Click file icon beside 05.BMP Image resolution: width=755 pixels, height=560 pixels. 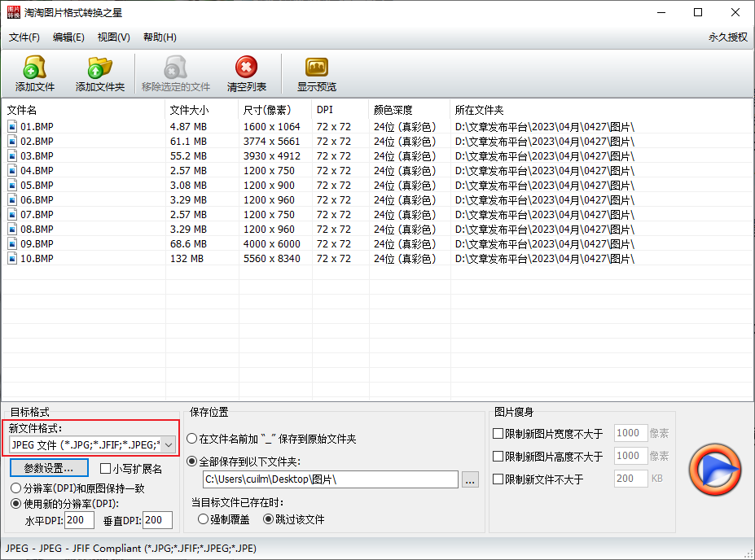[x=12, y=186]
